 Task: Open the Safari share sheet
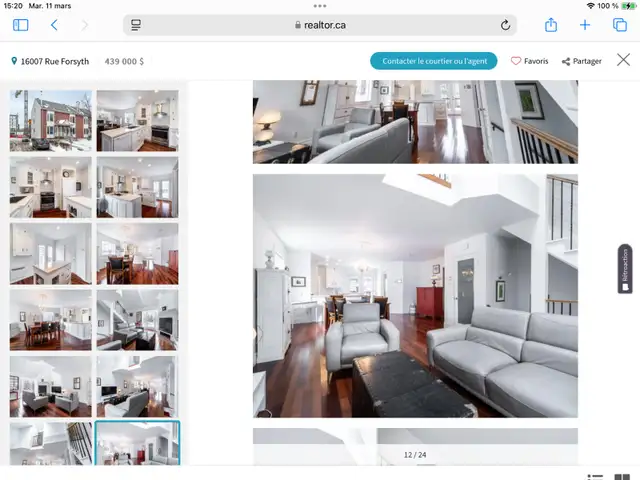tap(550, 25)
